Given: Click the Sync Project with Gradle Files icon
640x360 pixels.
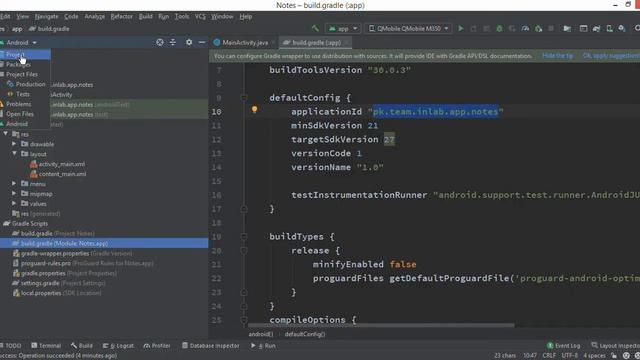Looking at the screenshot, I should (x=596, y=29).
